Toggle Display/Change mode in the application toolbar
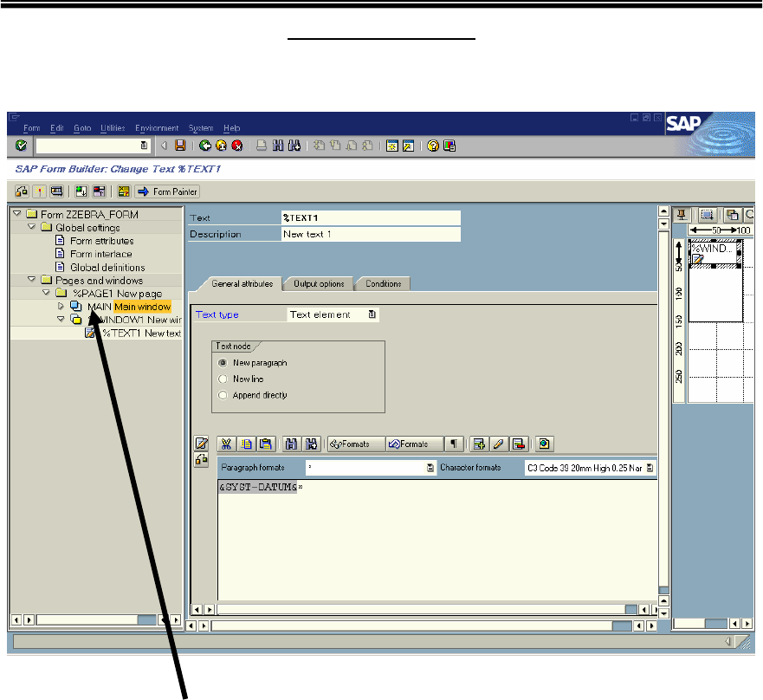 tap(22, 191)
